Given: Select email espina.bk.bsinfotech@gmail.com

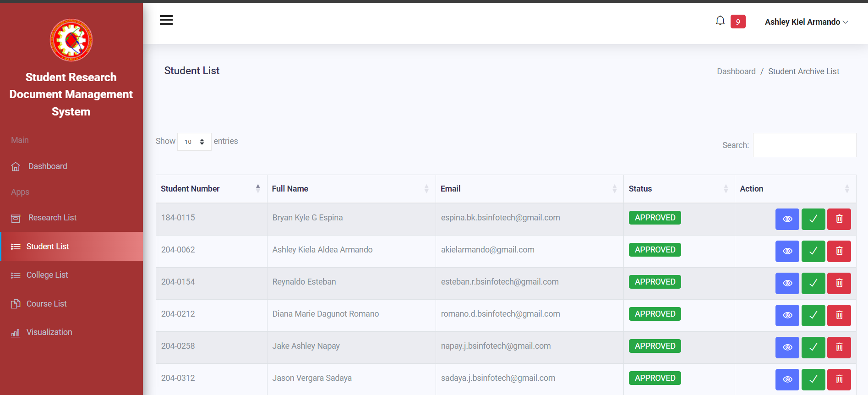Looking at the screenshot, I should tap(500, 218).
